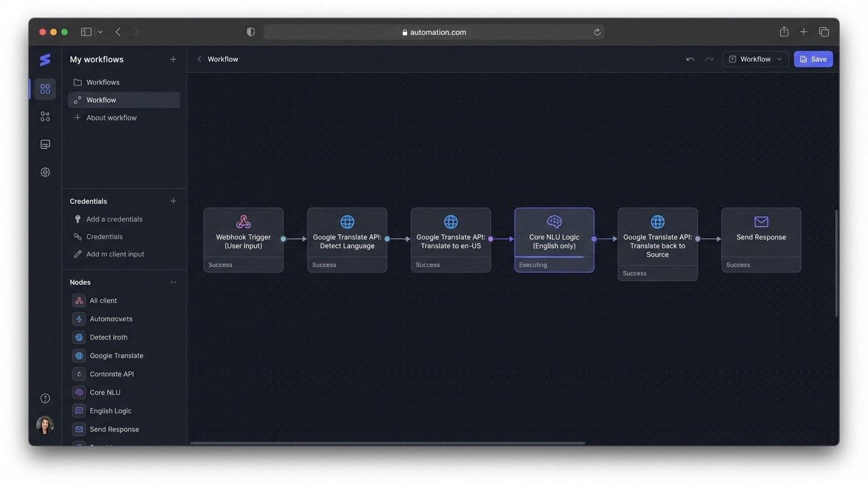The image size is (868, 484).
Task: Collapse the Nodes section
Action: [173, 282]
